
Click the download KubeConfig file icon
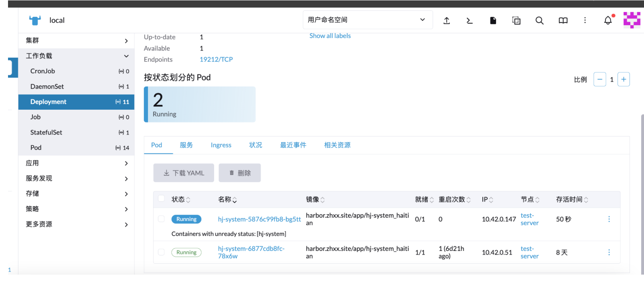[x=493, y=20]
